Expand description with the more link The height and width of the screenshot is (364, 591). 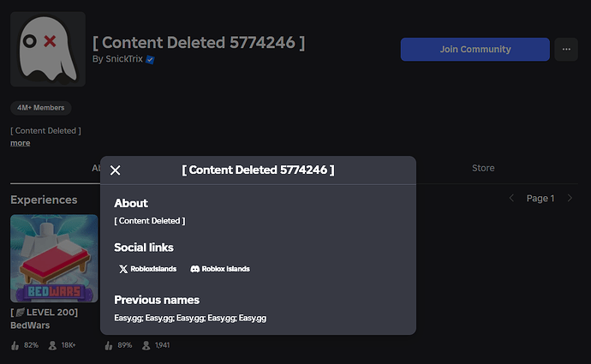point(21,143)
